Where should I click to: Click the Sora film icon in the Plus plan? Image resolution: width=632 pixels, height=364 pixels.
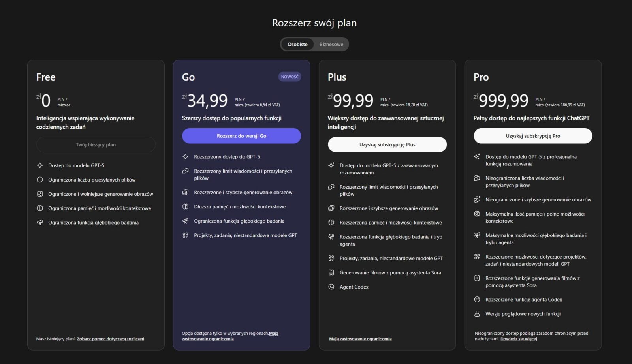tap(331, 272)
